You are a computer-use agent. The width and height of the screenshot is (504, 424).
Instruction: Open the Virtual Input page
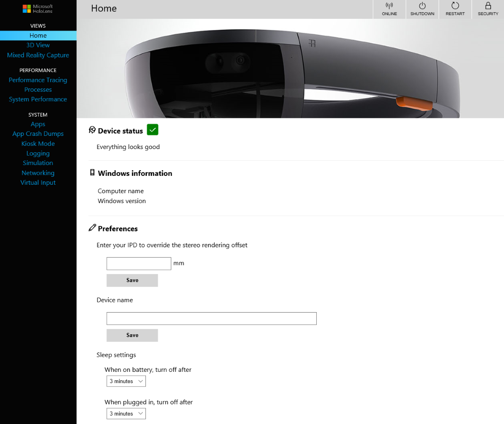click(x=38, y=183)
